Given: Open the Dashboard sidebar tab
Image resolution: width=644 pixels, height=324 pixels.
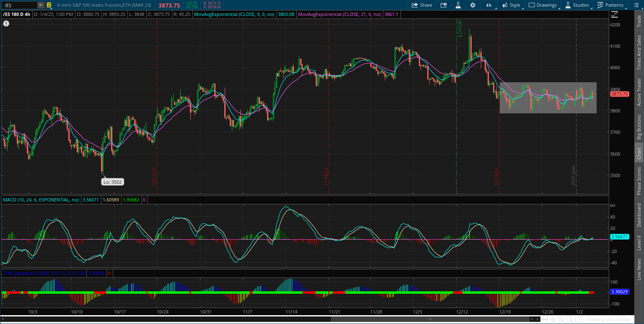Looking at the screenshot, I should (x=639, y=215).
